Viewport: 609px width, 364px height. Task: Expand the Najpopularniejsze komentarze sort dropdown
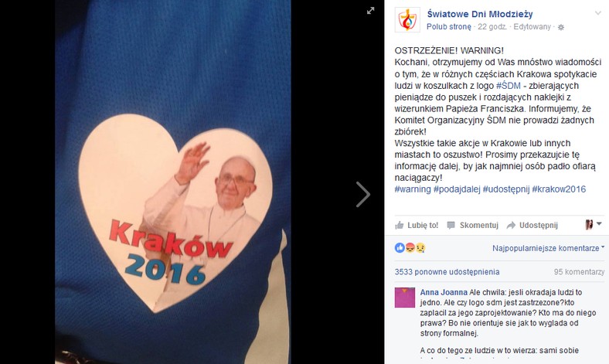pyautogui.click(x=549, y=248)
